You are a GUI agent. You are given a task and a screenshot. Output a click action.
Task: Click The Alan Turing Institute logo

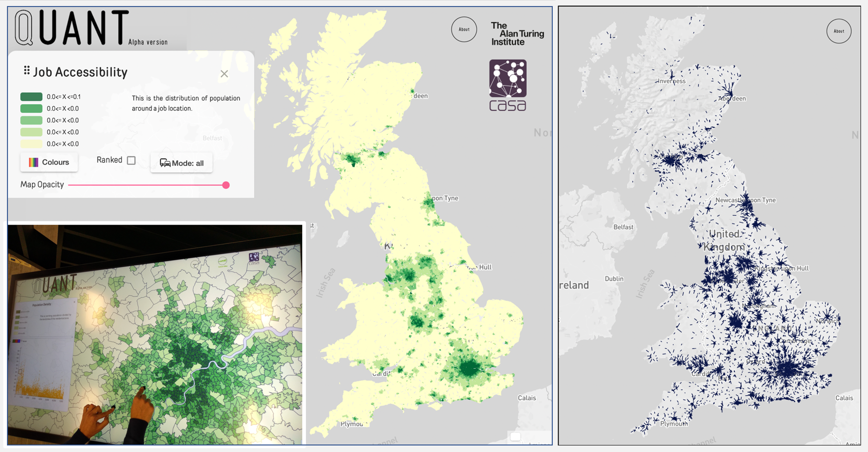coord(517,34)
